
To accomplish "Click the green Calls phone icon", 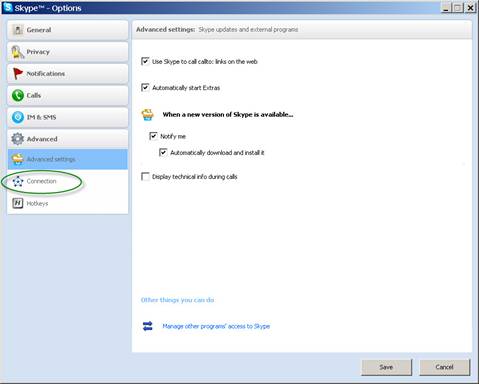I will pyautogui.click(x=18, y=95).
